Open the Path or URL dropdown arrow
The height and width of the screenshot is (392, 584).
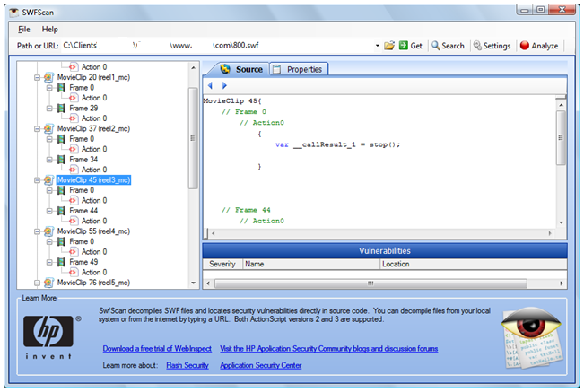378,46
